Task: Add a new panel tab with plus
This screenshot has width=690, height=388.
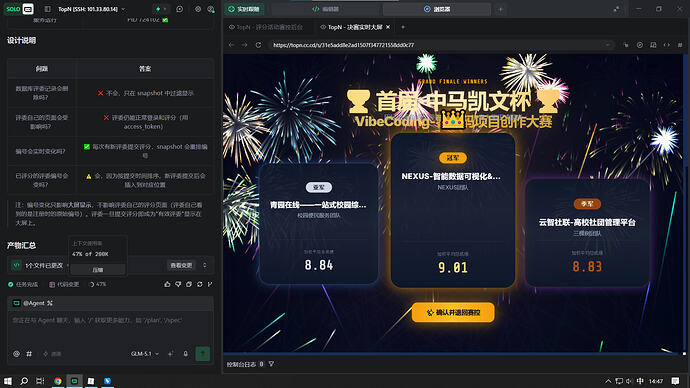Action: coord(500,9)
